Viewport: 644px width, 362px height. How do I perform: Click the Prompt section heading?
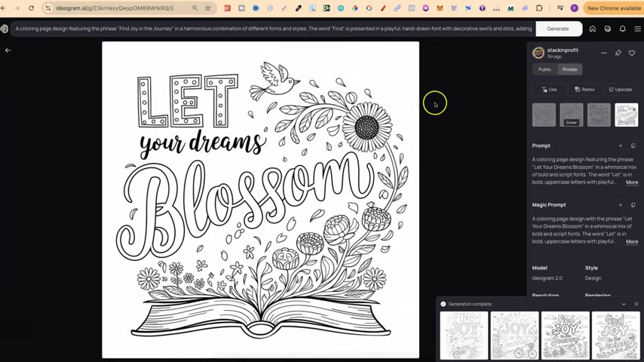pyautogui.click(x=541, y=146)
